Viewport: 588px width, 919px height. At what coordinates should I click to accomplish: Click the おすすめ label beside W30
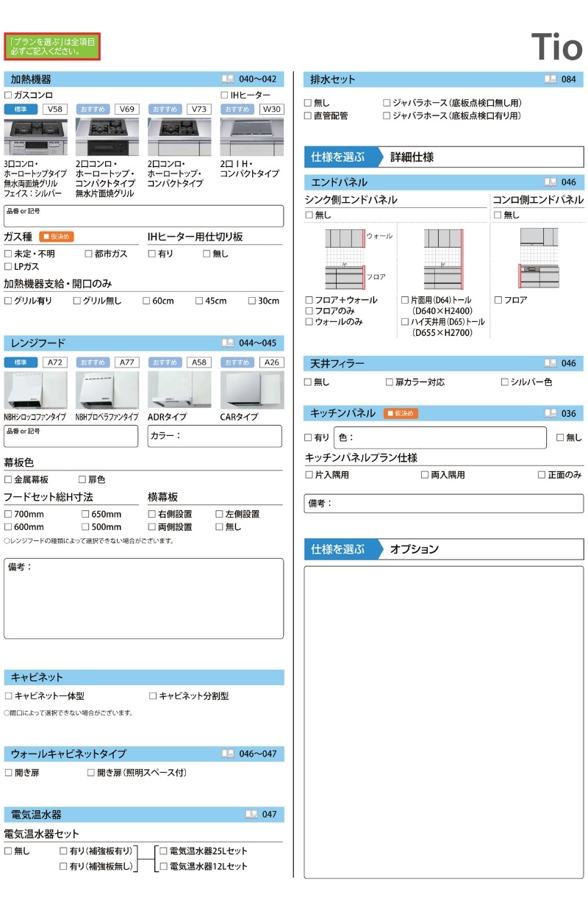(x=238, y=109)
